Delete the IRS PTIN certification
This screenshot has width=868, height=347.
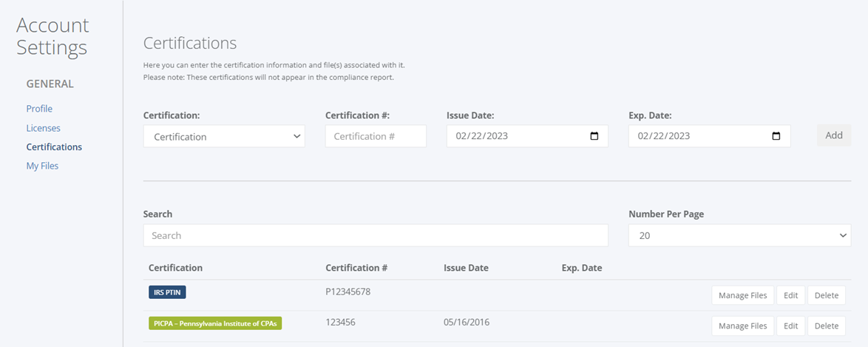click(x=827, y=295)
